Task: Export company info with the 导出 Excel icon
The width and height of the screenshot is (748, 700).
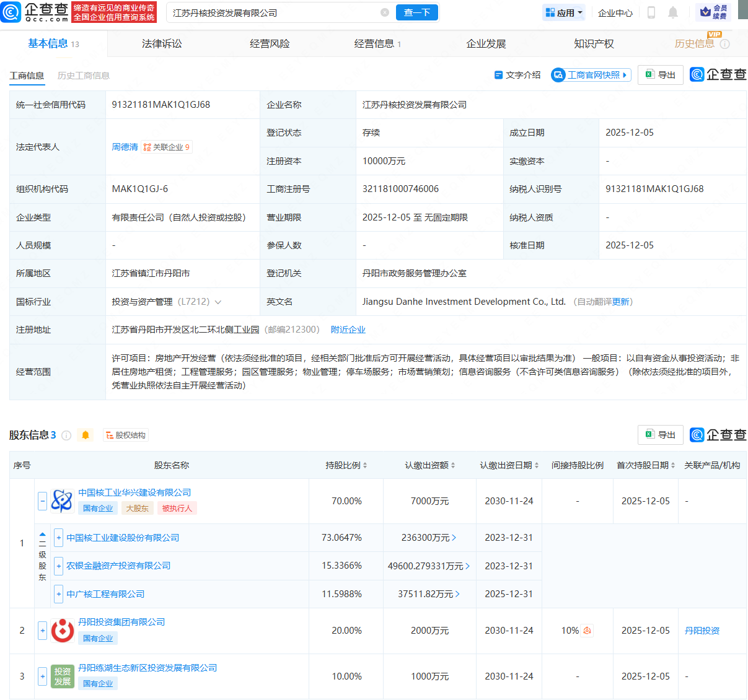Action: coord(660,74)
